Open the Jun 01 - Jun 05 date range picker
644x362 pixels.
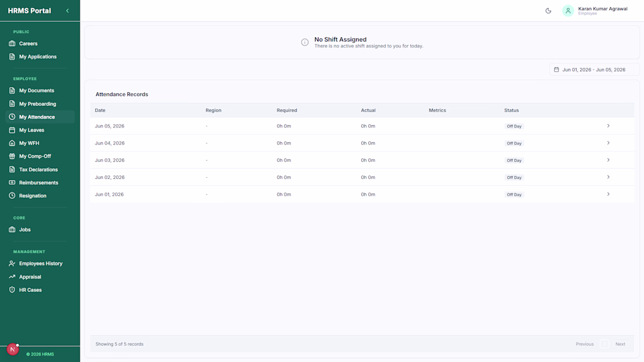pyautogui.click(x=594, y=70)
